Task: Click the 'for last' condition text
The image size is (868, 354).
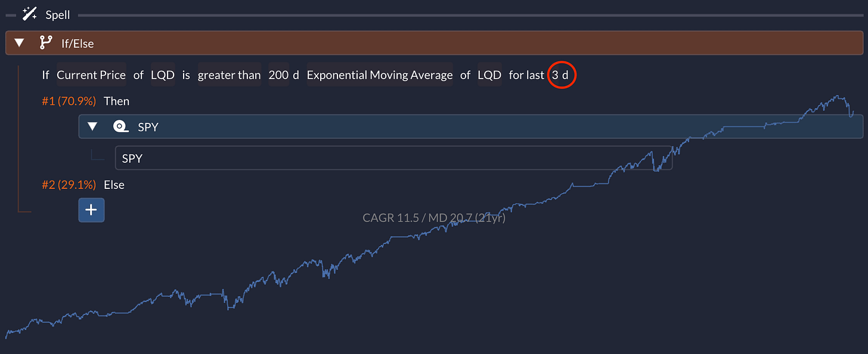Action: pyautogui.click(x=526, y=75)
